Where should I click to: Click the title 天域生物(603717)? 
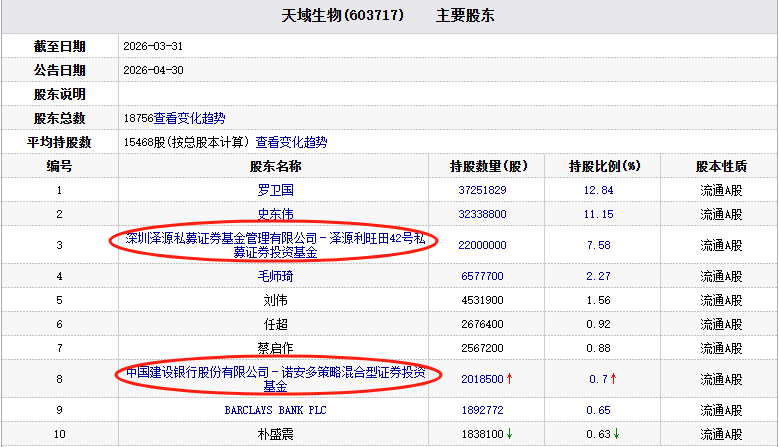tap(342, 15)
